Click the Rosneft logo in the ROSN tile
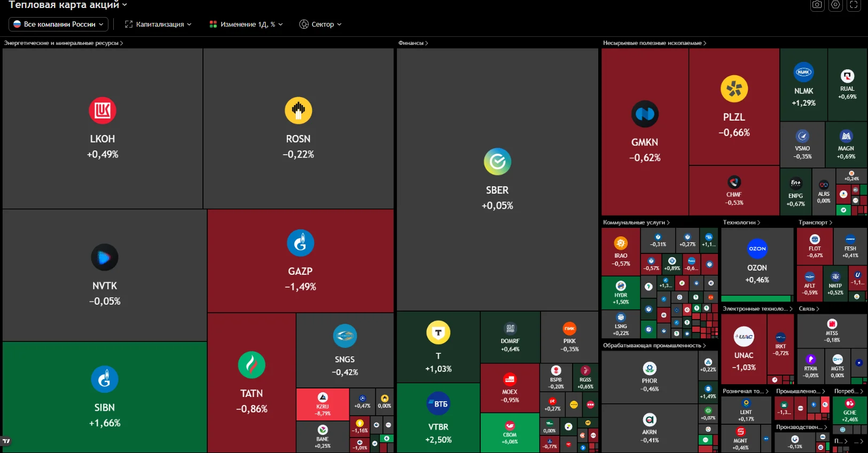The image size is (868, 453). 298,110
